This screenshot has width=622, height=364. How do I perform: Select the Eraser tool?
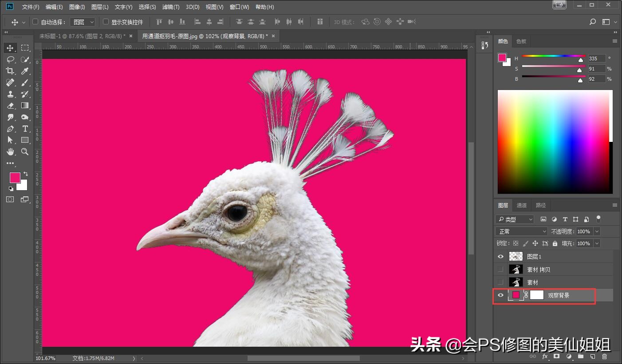pos(10,106)
